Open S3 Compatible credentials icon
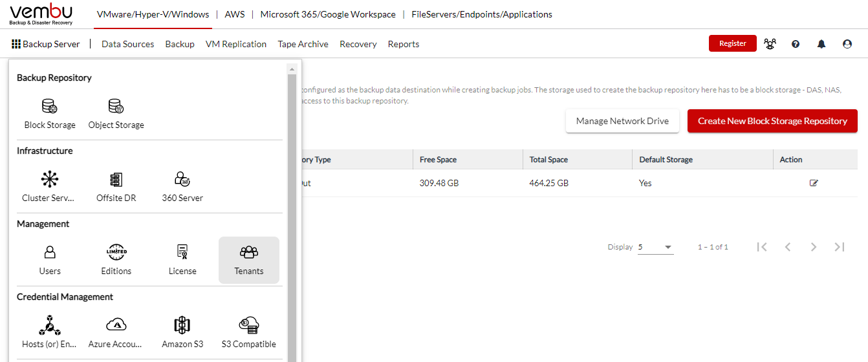Screen dimensions: 868x362 249,325
